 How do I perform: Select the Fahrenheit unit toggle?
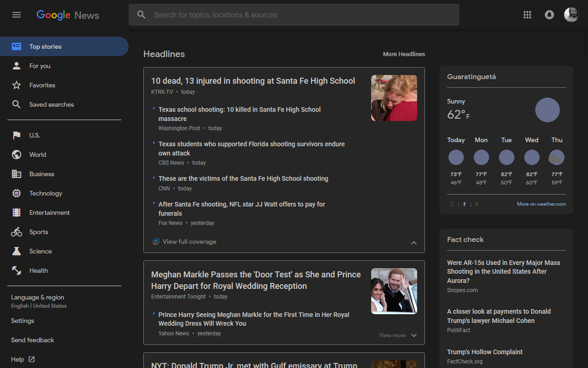tap(464, 204)
